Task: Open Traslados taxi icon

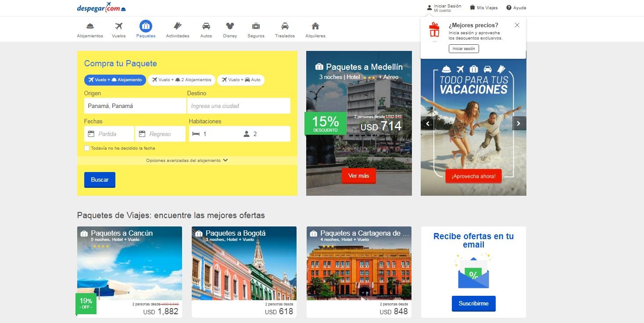Action: [285, 26]
